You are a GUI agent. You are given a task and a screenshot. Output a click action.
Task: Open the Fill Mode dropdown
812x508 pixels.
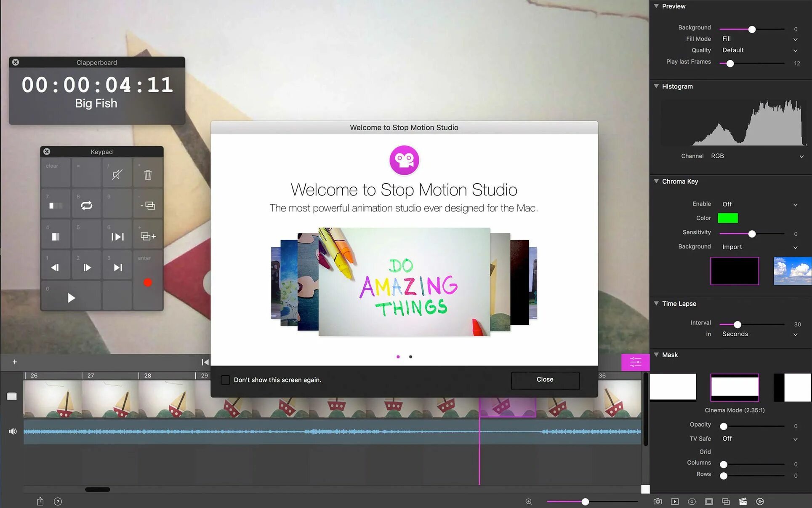[x=760, y=39]
